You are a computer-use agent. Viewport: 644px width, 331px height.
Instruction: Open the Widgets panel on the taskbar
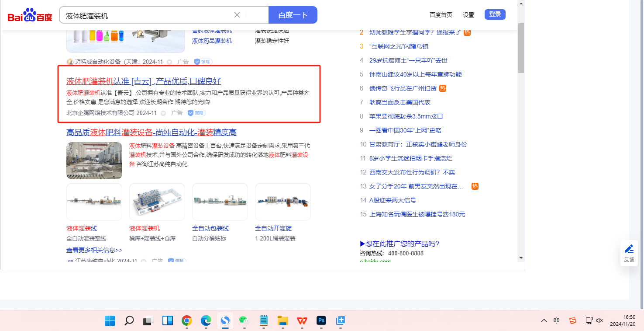point(168,321)
